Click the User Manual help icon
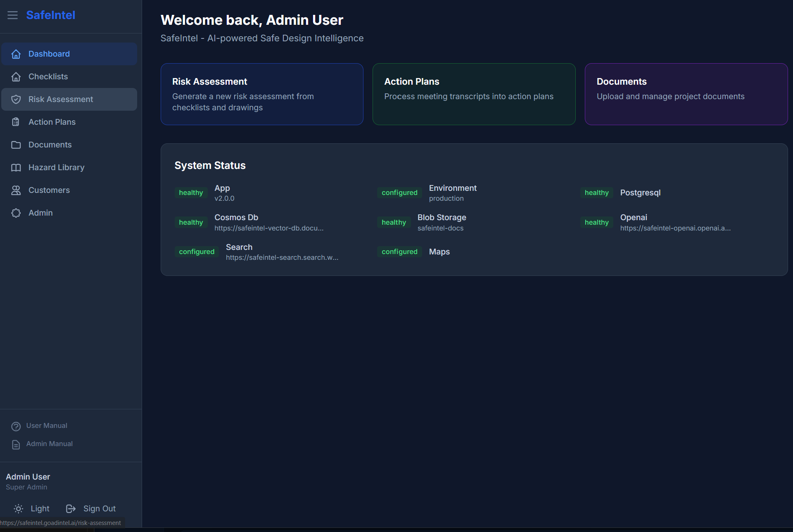Image resolution: width=793 pixels, height=532 pixels. (16, 426)
